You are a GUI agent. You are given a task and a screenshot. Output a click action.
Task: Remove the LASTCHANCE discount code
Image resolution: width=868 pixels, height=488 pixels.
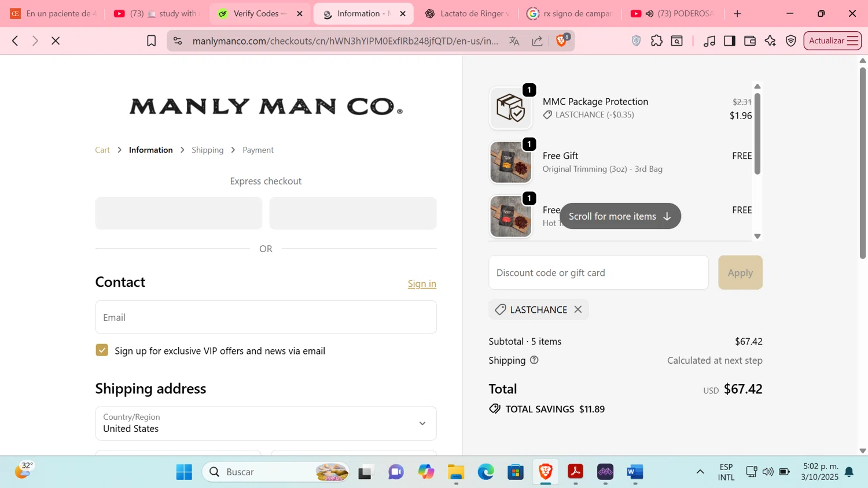[x=578, y=309]
